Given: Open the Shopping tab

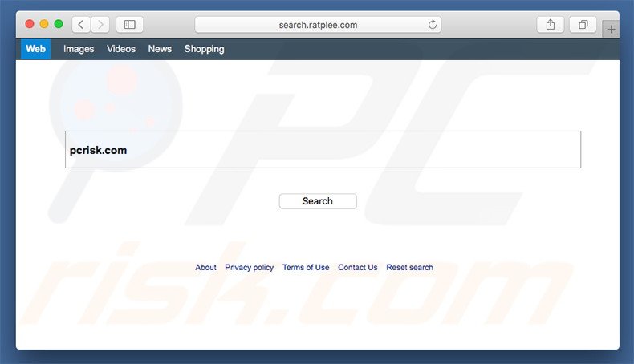Looking at the screenshot, I should click(x=204, y=49).
